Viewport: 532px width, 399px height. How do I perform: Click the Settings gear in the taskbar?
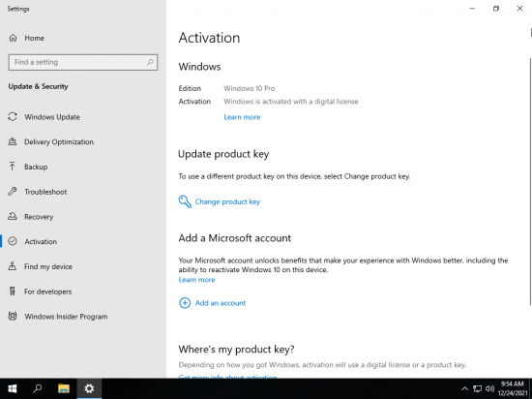(x=89, y=388)
